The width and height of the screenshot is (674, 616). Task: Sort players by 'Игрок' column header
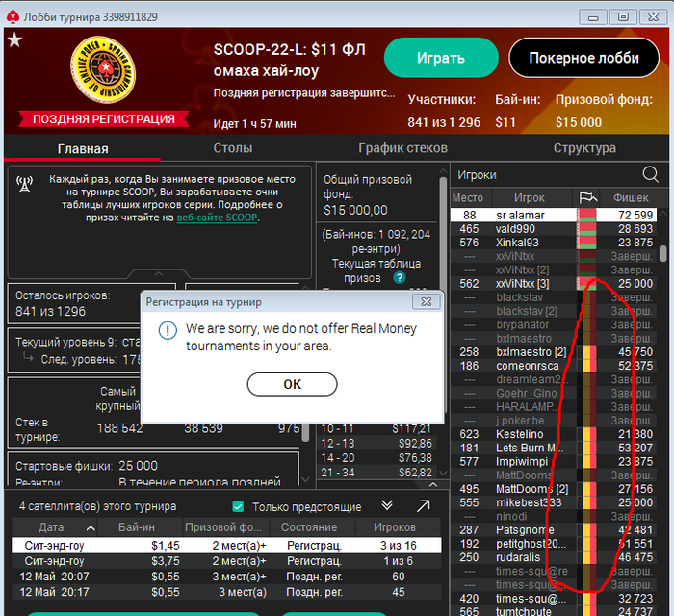pos(530,198)
